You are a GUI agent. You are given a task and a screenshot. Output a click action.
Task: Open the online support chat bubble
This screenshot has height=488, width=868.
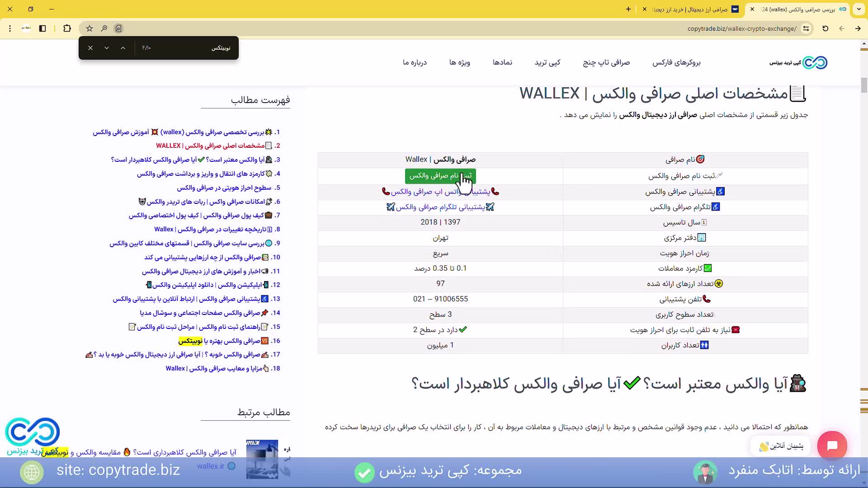tap(833, 446)
